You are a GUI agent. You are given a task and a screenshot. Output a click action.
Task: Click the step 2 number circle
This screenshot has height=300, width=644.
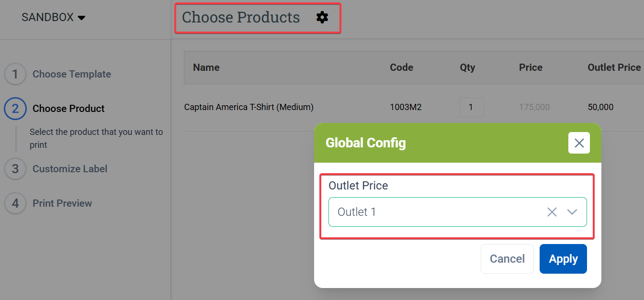click(x=15, y=109)
